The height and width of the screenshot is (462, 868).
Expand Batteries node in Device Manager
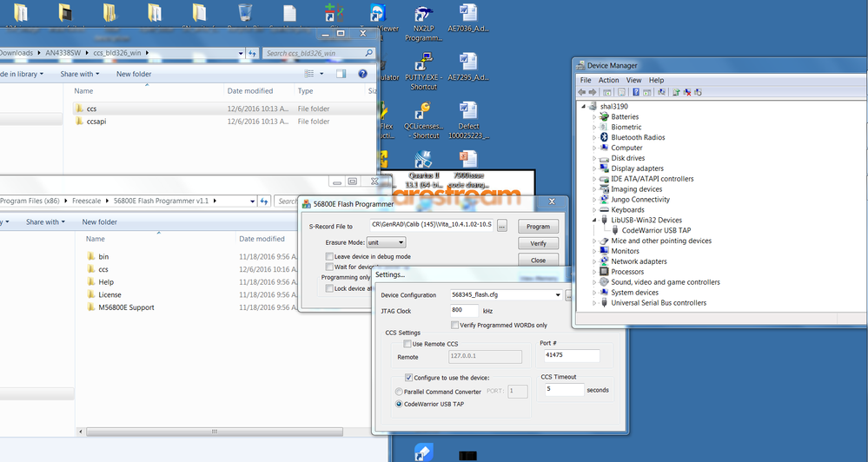(x=594, y=116)
